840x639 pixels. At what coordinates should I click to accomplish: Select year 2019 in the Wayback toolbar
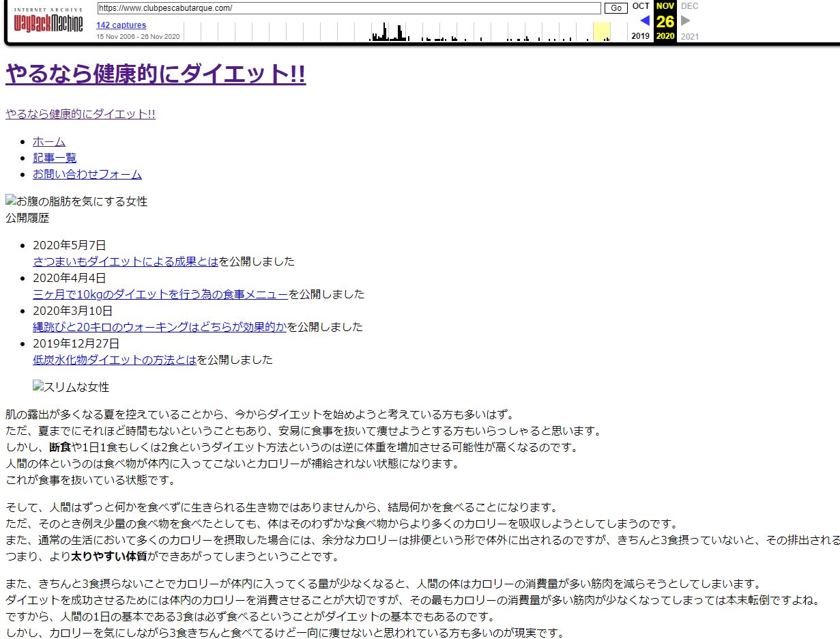641,36
